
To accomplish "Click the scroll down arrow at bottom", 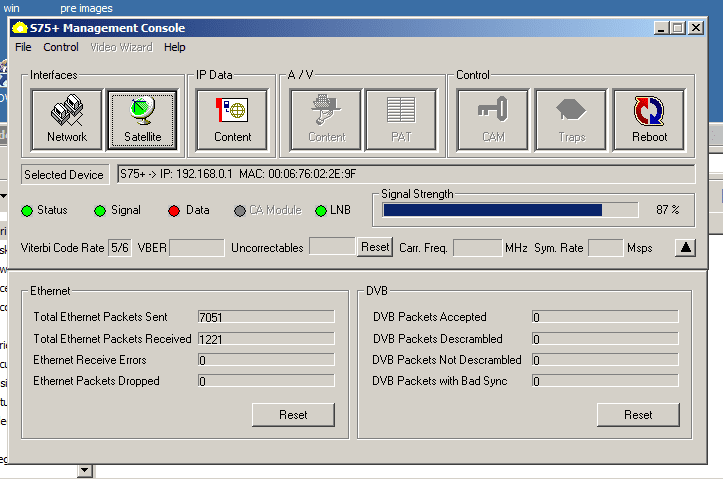I will point(84,470).
